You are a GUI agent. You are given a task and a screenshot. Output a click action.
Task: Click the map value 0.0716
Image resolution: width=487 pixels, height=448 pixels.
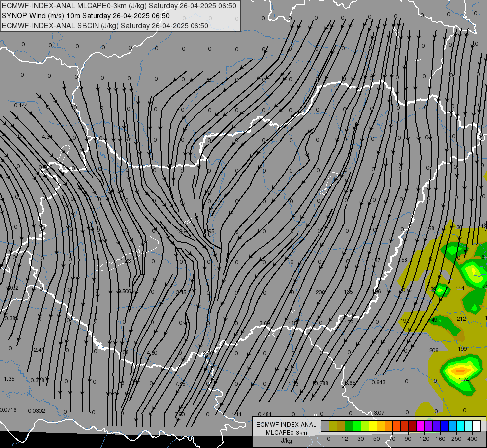pos(8,410)
